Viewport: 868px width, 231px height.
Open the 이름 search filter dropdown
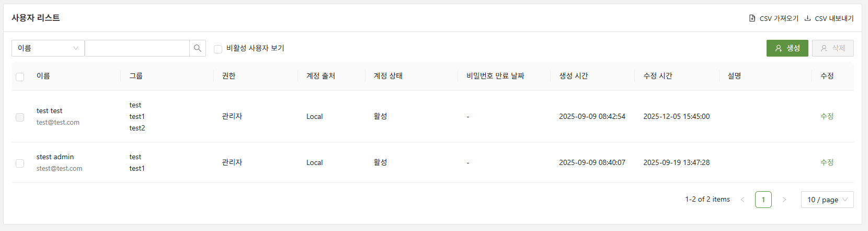pyautogui.click(x=48, y=48)
